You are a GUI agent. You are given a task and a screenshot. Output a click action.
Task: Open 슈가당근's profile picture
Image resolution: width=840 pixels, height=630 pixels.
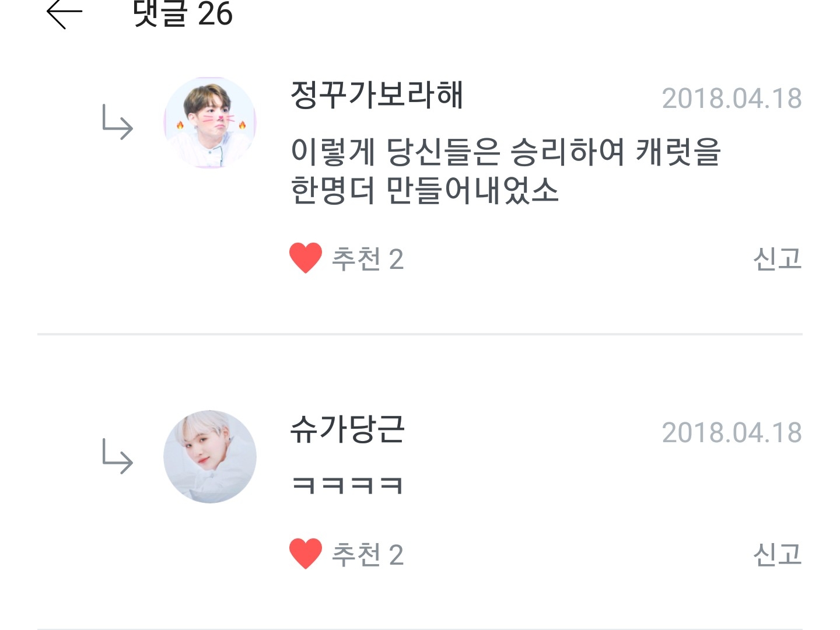pyautogui.click(x=210, y=457)
